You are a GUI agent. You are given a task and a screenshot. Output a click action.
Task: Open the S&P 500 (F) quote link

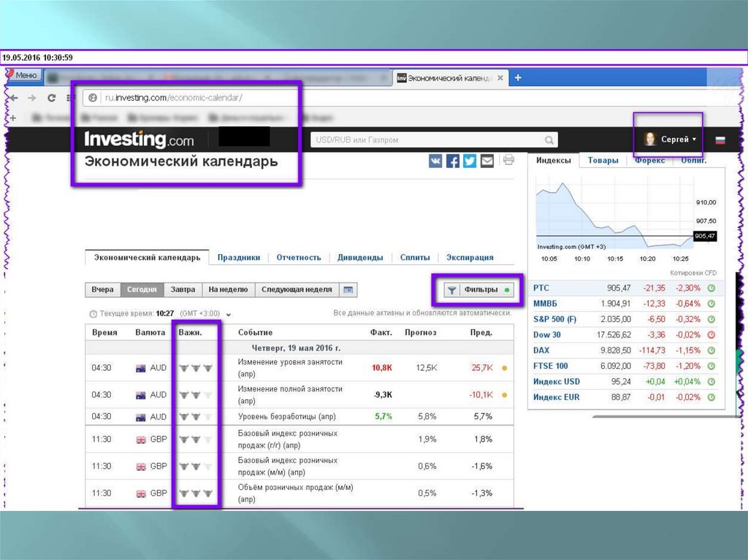tap(554, 319)
